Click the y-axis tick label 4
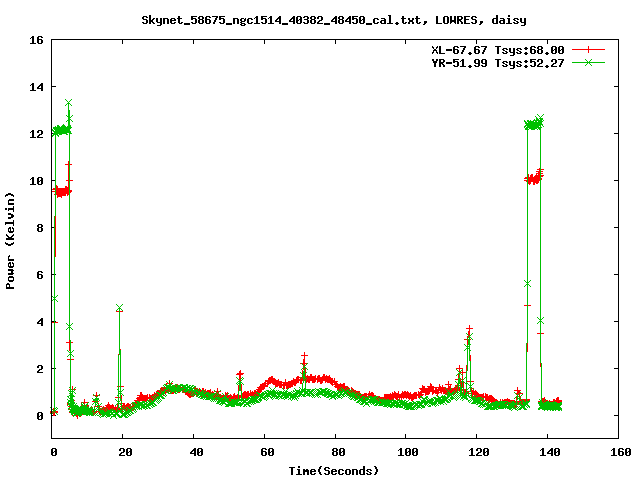Image resolution: width=640 pixels, height=480 pixels. pos(40,322)
